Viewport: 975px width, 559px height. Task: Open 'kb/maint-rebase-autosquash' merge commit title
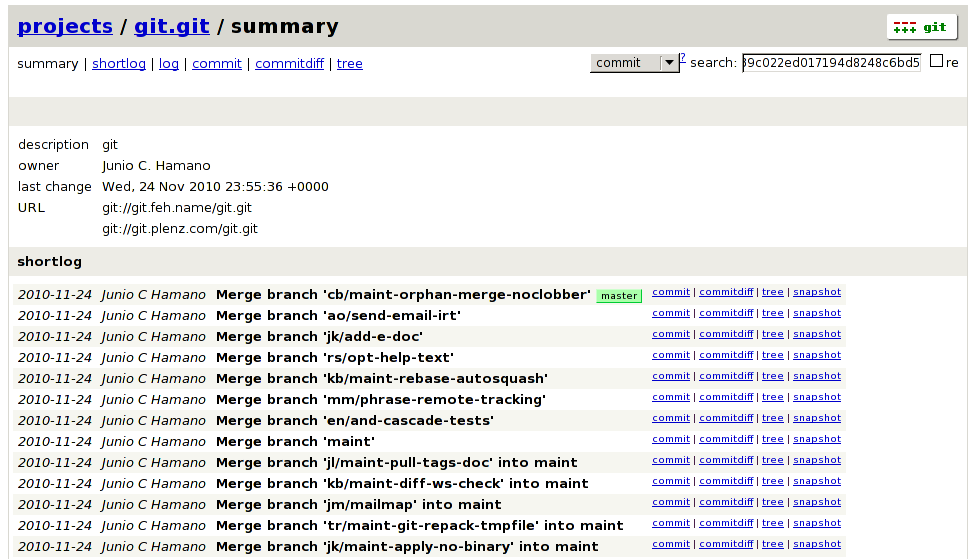[382, 379]
